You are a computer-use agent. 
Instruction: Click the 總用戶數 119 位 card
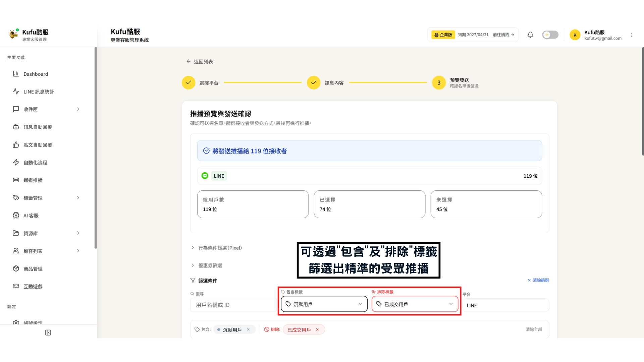pyautogui.click(x=253, y=204)
